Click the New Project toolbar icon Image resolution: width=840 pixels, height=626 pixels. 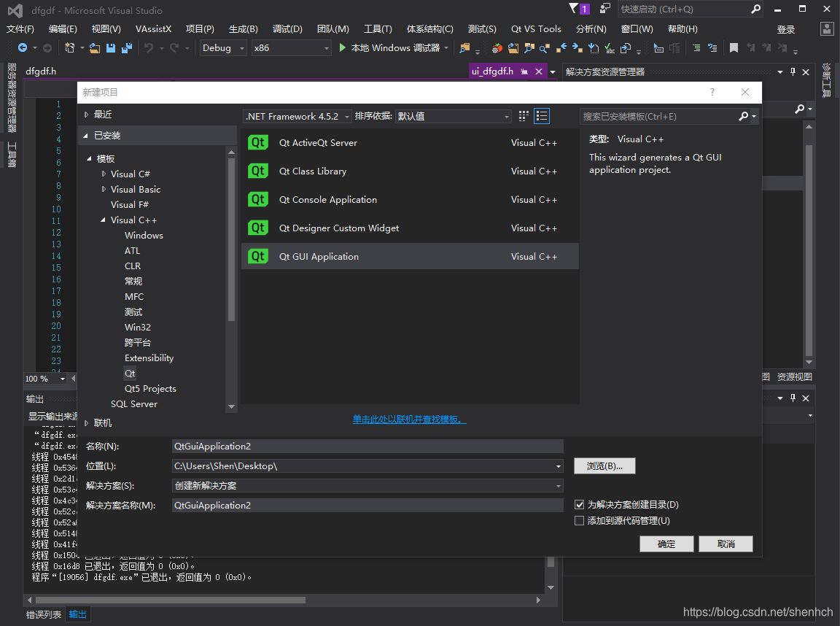(70, 47)
